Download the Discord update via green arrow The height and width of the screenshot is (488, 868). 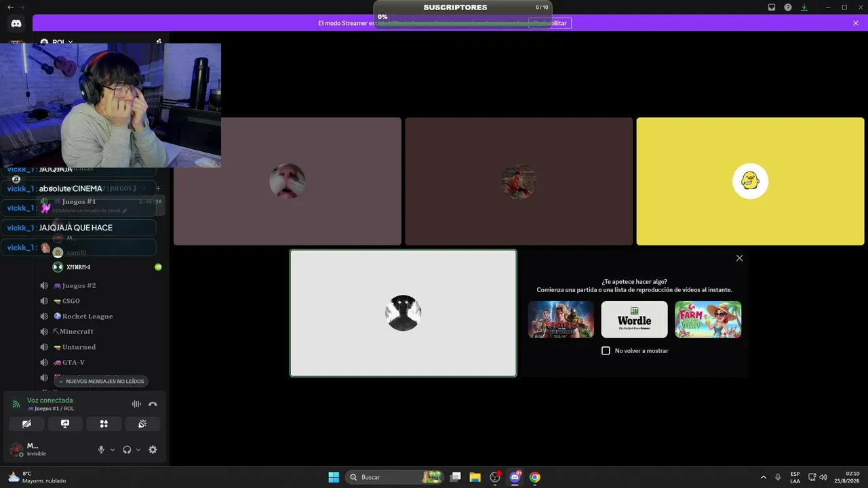804,7
